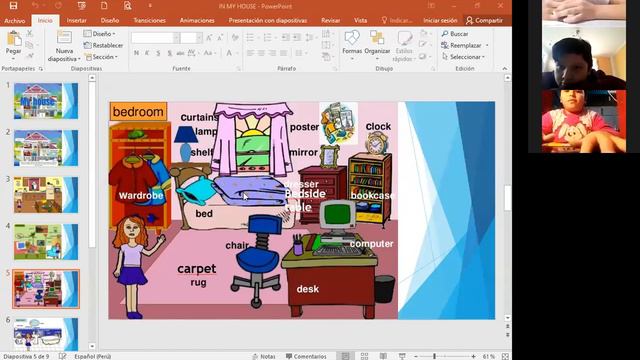Toggle Underline (S) formatting
Image resolution: width=640 pixels, height=360 pixels.
tap(158, 53)
